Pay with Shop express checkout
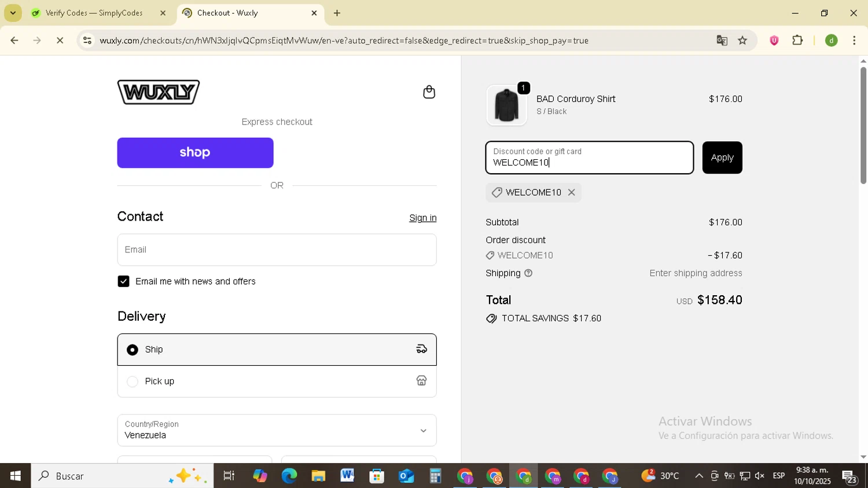This screenshot has height=488, width=868. 195,153
